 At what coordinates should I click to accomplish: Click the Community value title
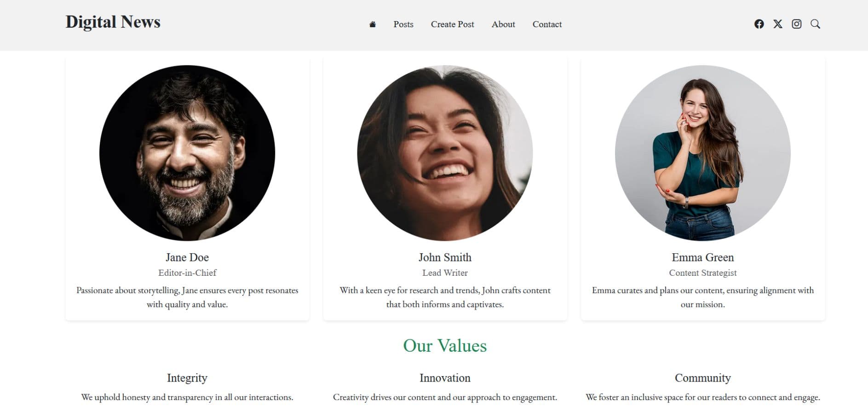(x=703, y=378)
